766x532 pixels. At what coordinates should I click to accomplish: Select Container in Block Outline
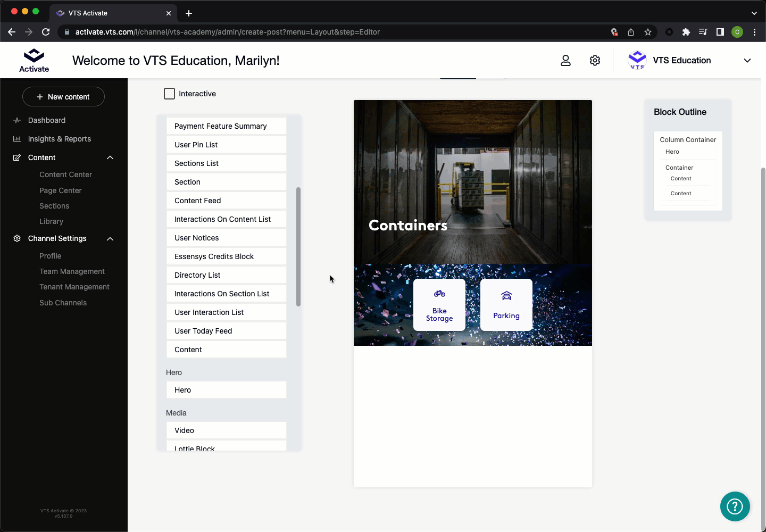[679, 168]
